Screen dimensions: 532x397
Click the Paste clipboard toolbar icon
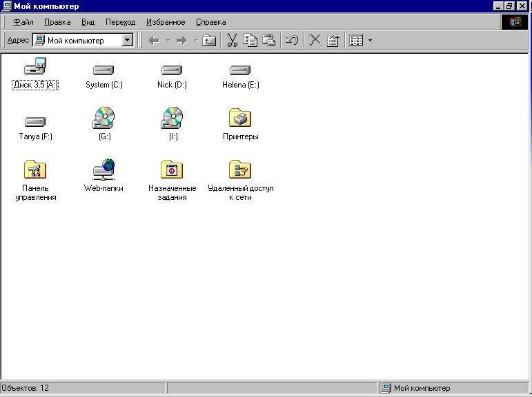click(268, 41)
